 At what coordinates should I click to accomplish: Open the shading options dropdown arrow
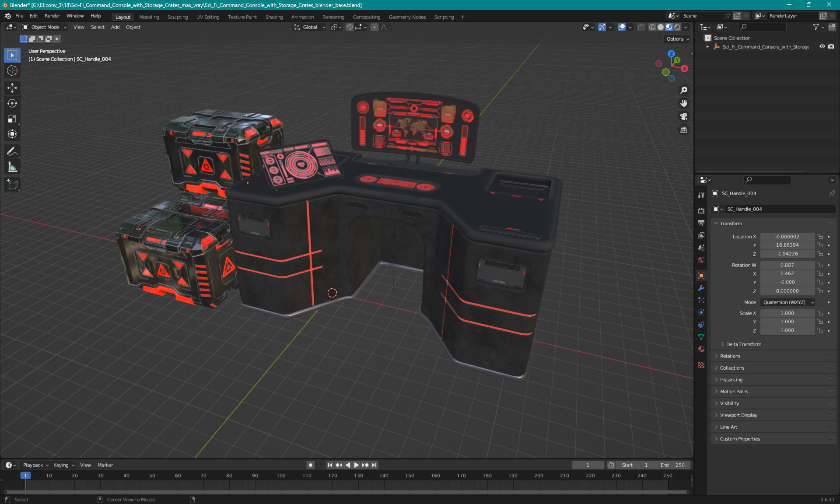coord(686,27)
